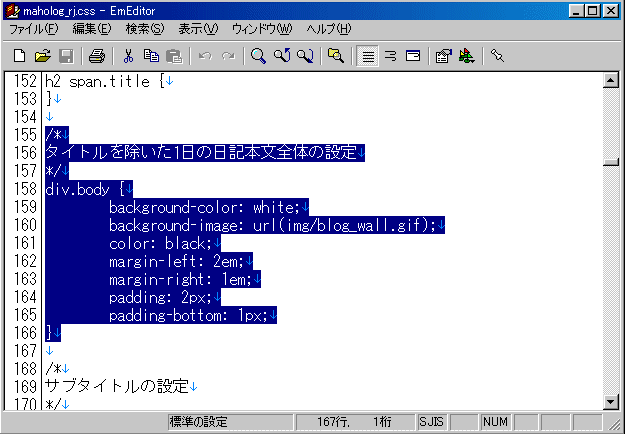The height and width of the screenshot is (434, 625).
Task: Toggle wrap by characters icon
Action: [390, 56]
